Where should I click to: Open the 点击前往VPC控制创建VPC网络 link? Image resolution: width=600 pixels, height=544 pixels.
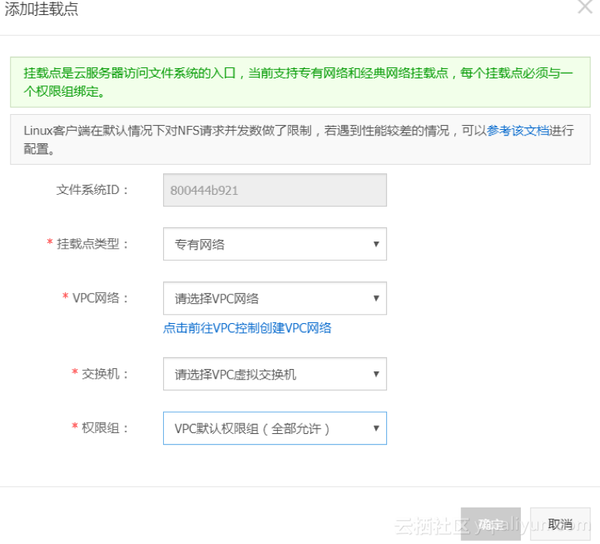(247, 328)
